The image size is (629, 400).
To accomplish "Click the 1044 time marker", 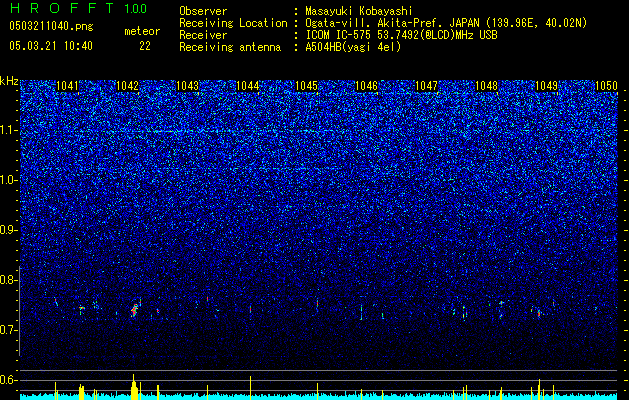I will click(x=248, y=86).
